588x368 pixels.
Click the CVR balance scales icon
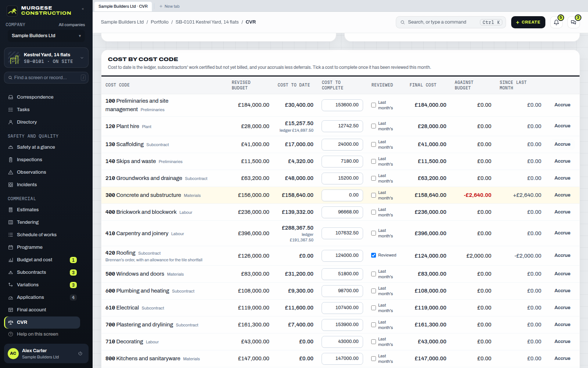tap(11, 322)
